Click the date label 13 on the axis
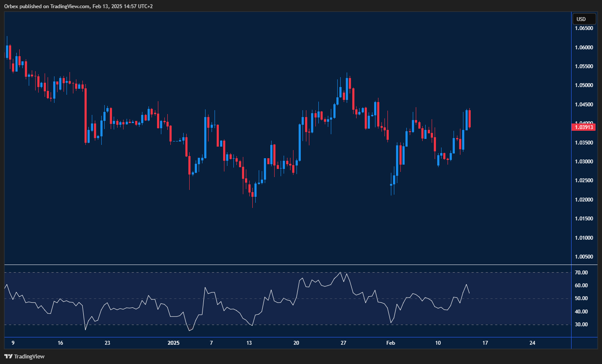Viewport: 602px width, 364px height. click(249, 343)
